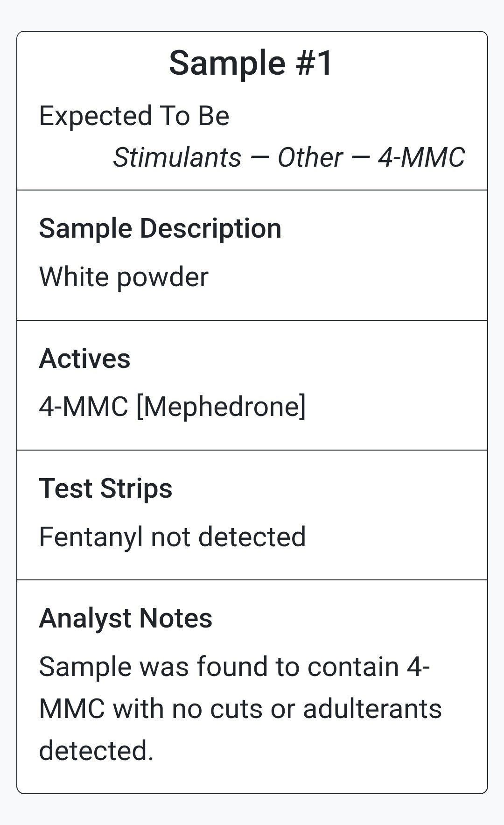Click the 4-MMC text in the expected line
The height and width of the screenshot is (825, 504).
[421, 157]
